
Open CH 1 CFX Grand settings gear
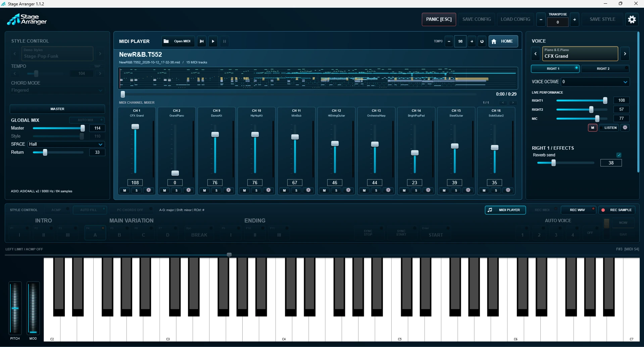click(149, 190)
